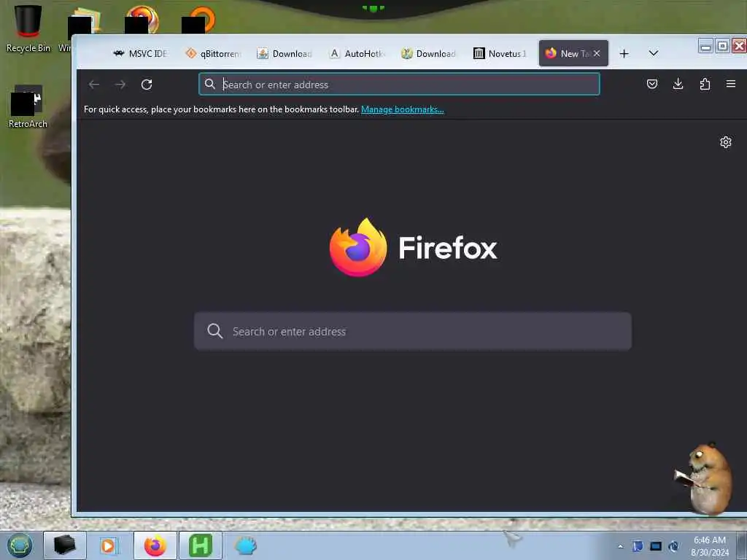
Task: Go forward using the forward arrow
Action: (120, 85)
